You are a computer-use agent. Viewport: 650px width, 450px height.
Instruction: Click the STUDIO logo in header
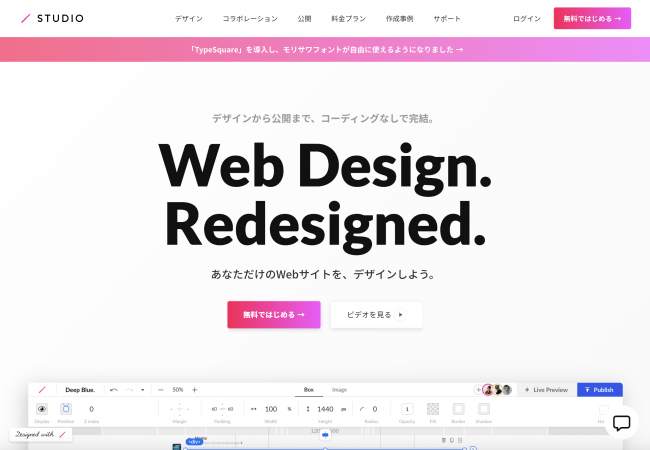click(53, 18)
